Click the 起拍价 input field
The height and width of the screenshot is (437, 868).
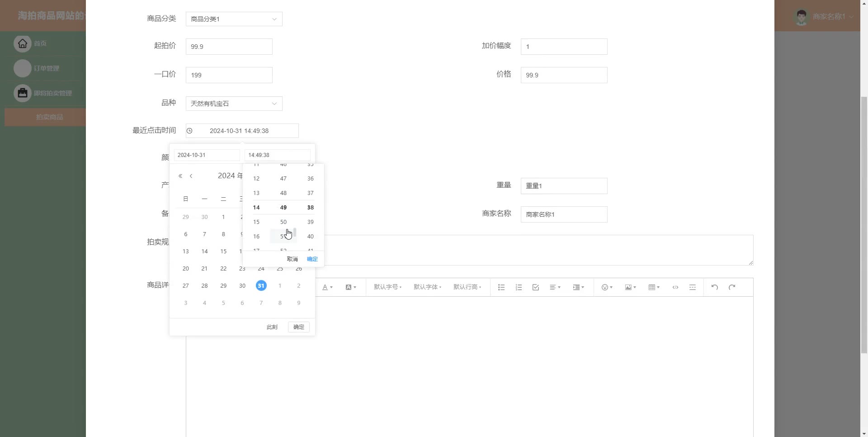click(x=229, y=47)
